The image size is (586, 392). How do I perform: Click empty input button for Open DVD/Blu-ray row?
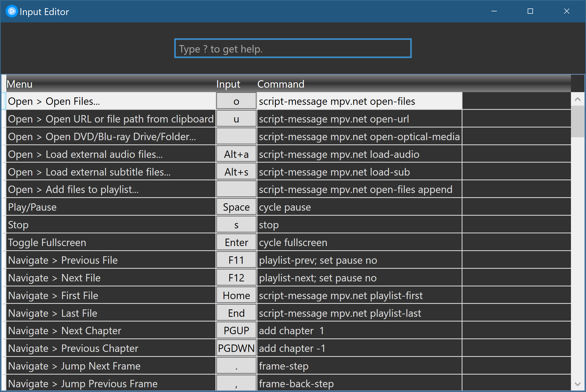point(236,137)
